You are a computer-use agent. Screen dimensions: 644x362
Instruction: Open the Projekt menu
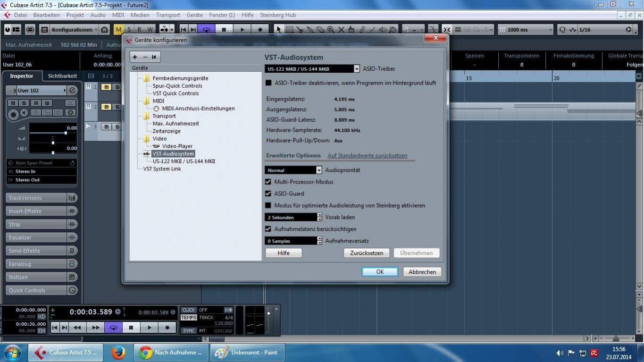tap(75, 15)
